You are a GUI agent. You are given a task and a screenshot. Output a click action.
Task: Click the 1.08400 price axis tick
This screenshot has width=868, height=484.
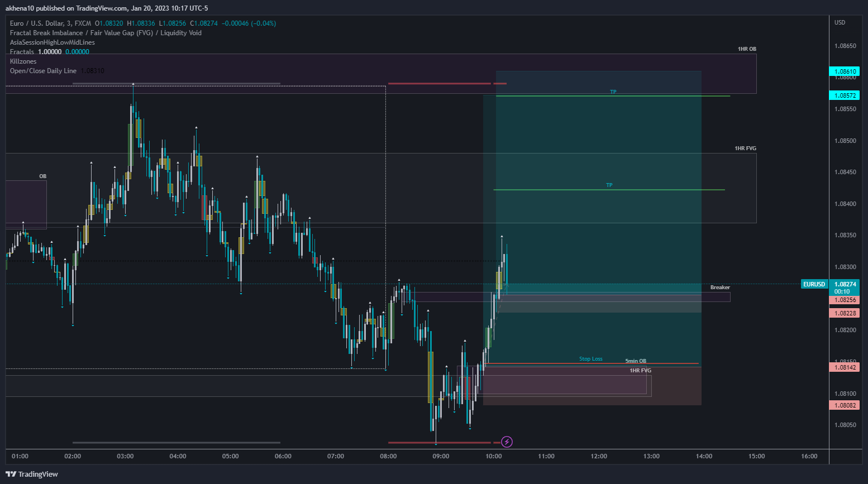tap(845, 204)
